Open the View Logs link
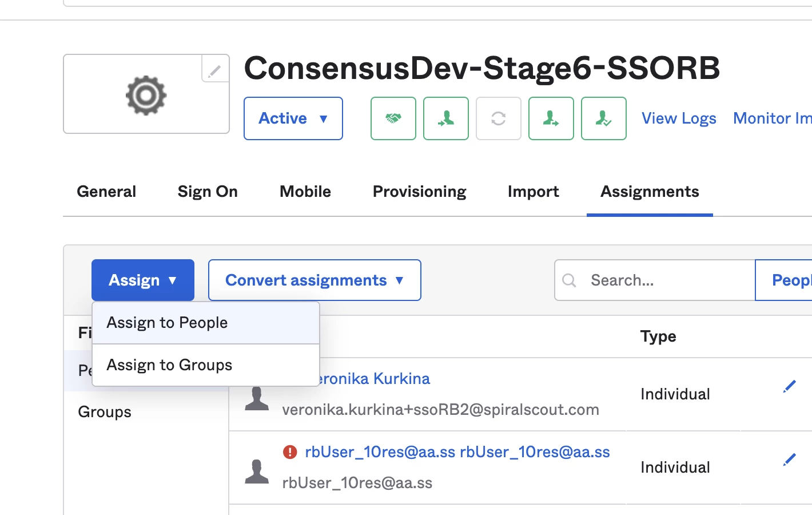 tap(678, 118)
